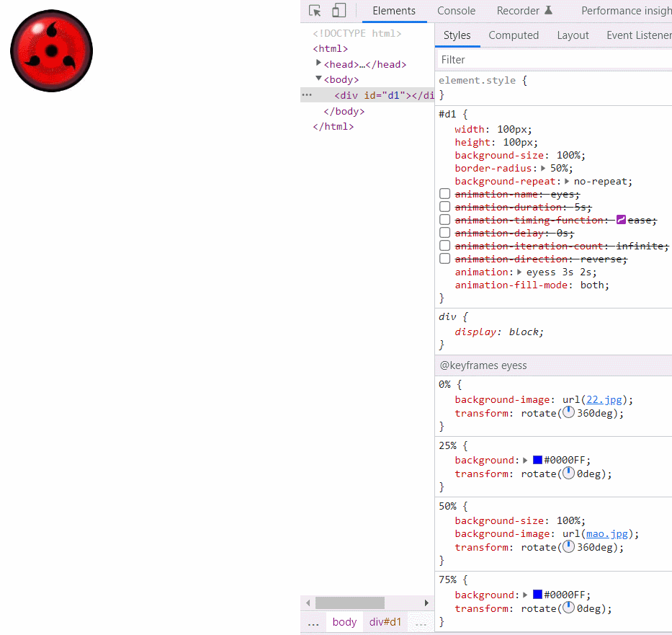Enable the animation-name: eyes checkbox
Screen dimensions: 672x635
(445, 194)
